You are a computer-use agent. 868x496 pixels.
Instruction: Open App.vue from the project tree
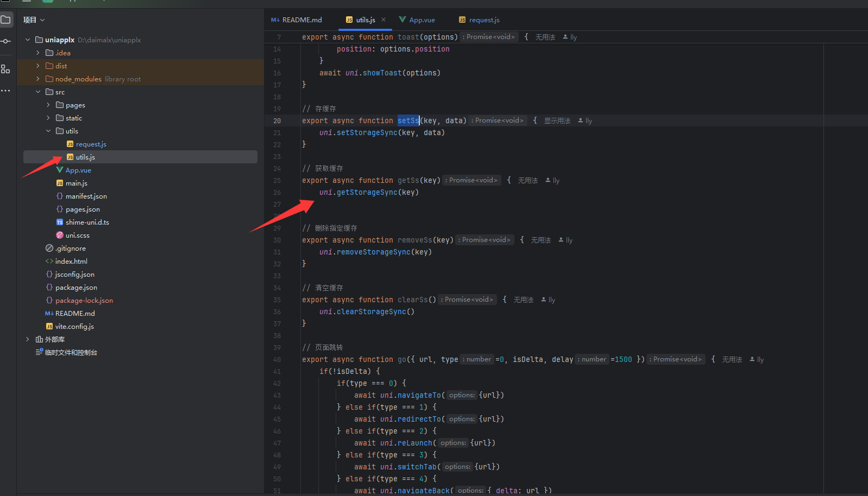(78, 170)
